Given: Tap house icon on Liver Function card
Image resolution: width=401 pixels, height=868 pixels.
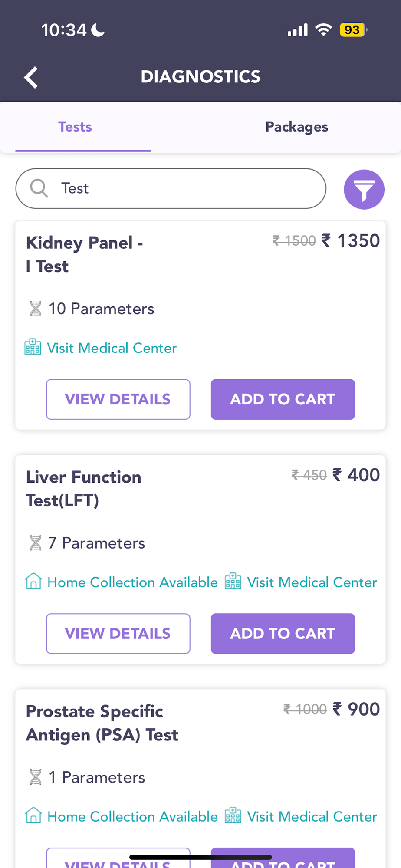Looking at the screenshot, I should (x=33, y=582).
